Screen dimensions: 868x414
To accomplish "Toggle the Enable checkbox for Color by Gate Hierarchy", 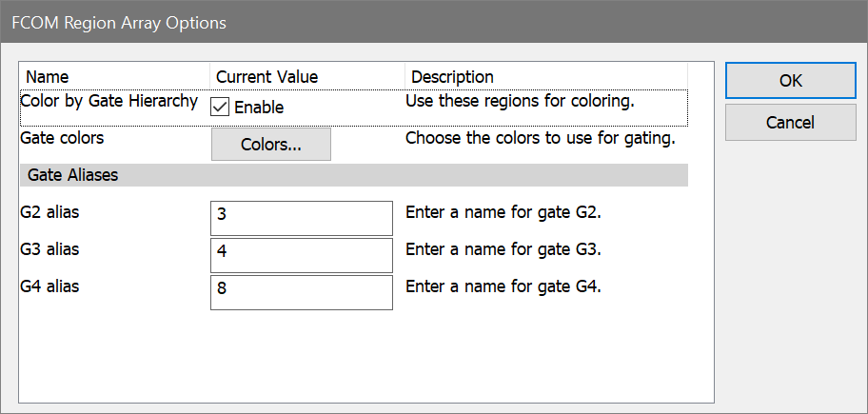I will click(x=221, y=107).
